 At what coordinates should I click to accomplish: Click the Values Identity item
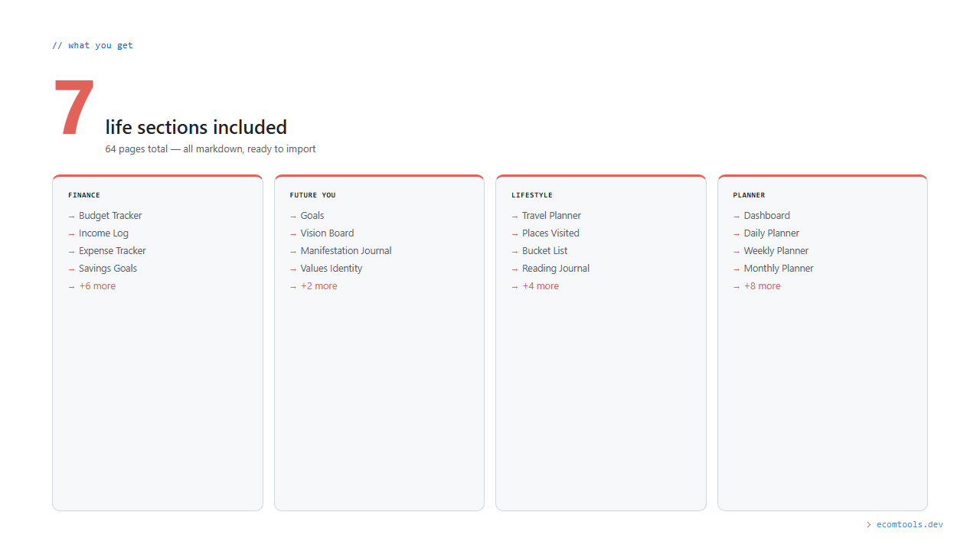tap(331, 269)
